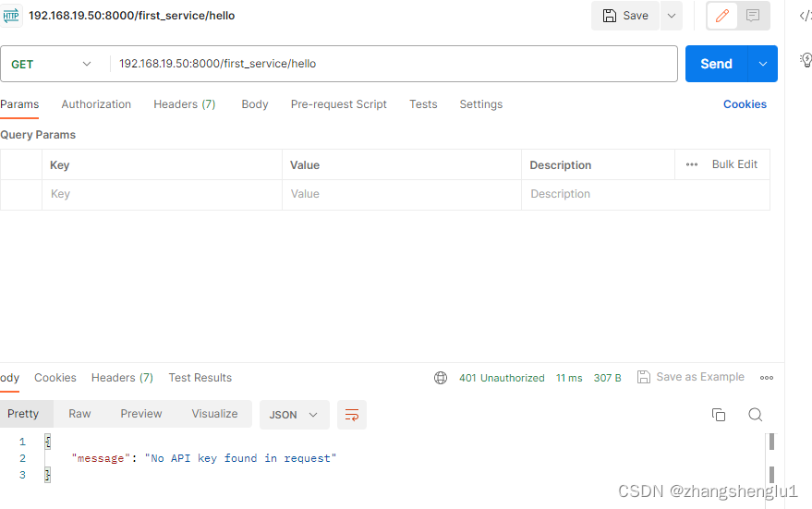Open the Test Results tab

click(200, 378)
